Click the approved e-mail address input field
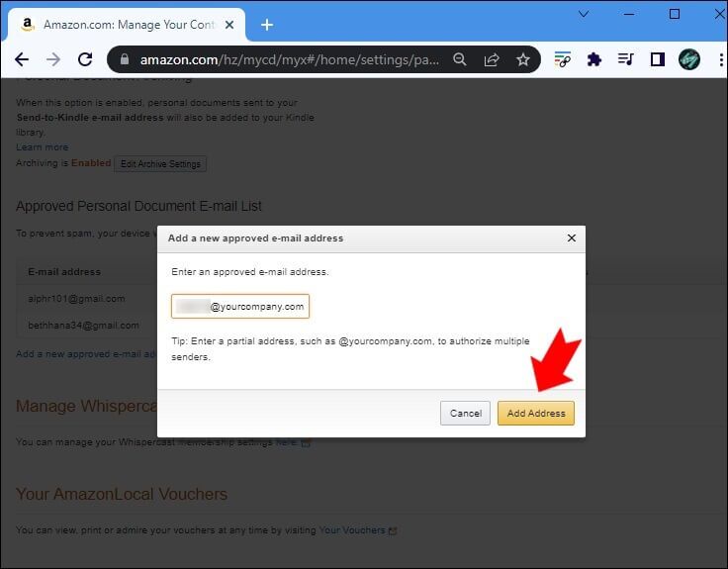This screenshot has height=569, width=728. pyautogui.click(x=240, y=306)
